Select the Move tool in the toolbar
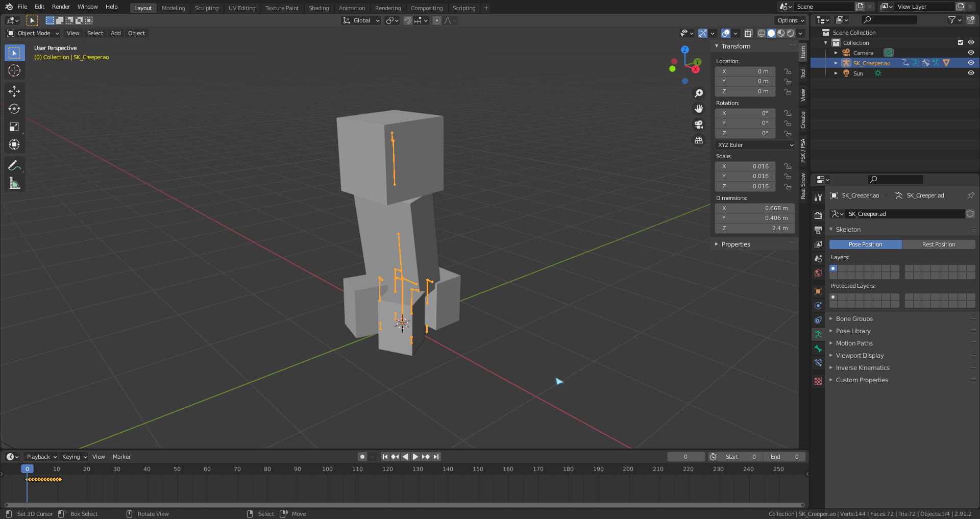The image size is (980, 519). point(14,91)
